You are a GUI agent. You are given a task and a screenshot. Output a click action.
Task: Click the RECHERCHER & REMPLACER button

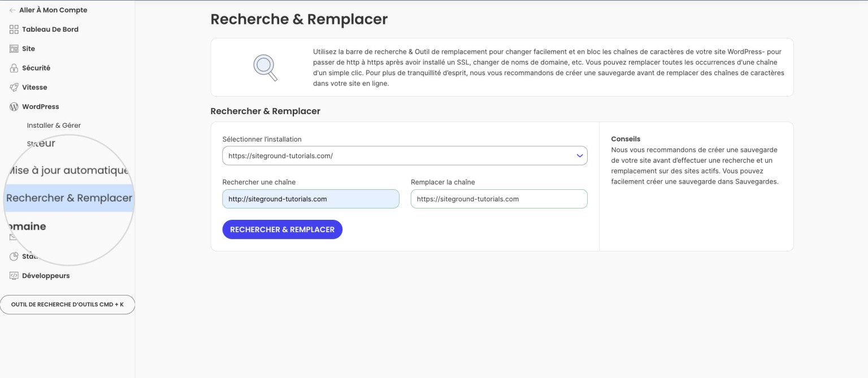(283, 229)
